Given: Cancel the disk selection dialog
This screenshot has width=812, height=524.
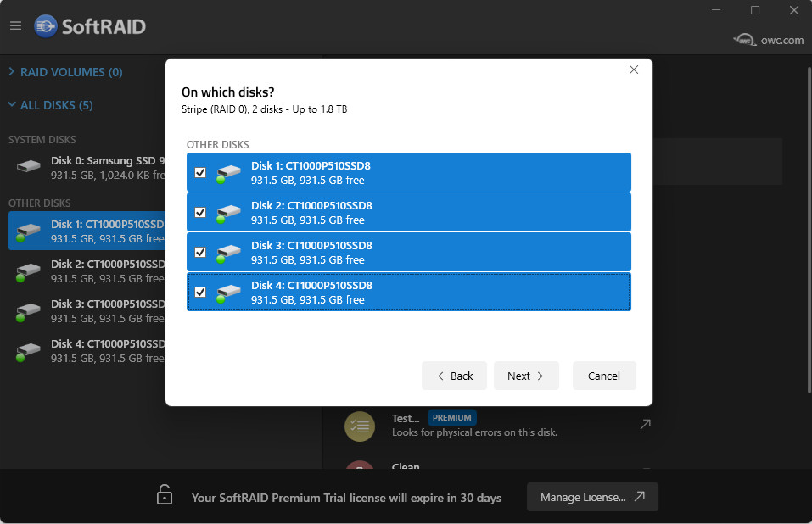Looking at the screenshot, I should [604, 376].
